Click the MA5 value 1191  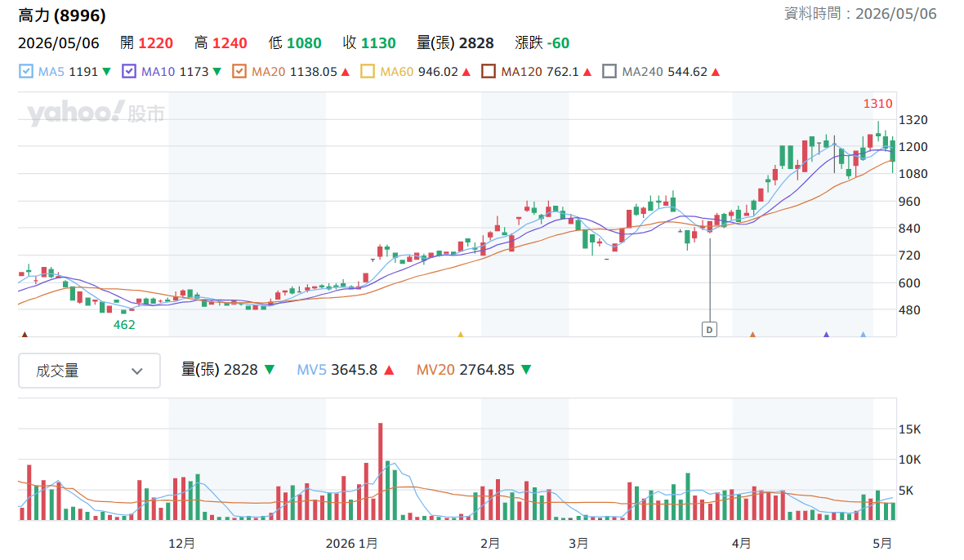83,72
